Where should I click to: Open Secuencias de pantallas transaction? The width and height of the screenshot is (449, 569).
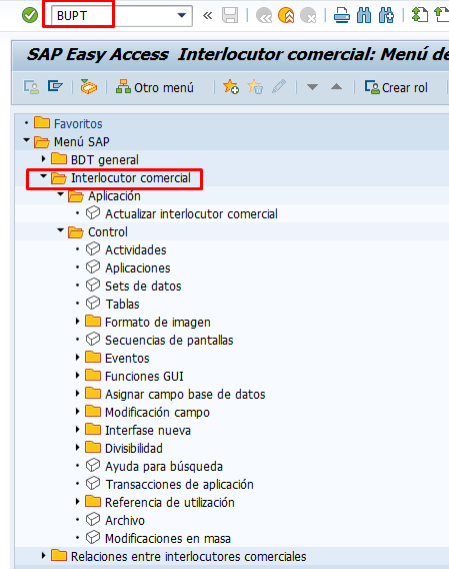click(169, 340)
